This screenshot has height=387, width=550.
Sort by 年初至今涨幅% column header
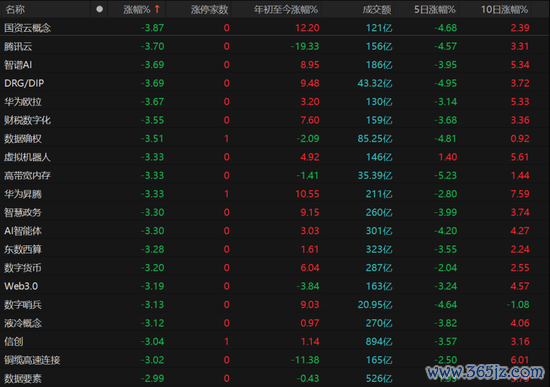tap(286, 9)
